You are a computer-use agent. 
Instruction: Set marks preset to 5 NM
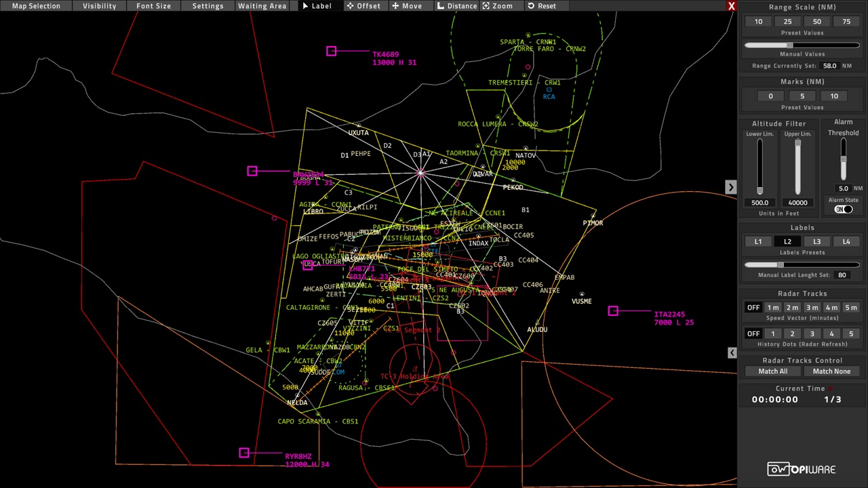coord(802,96)
